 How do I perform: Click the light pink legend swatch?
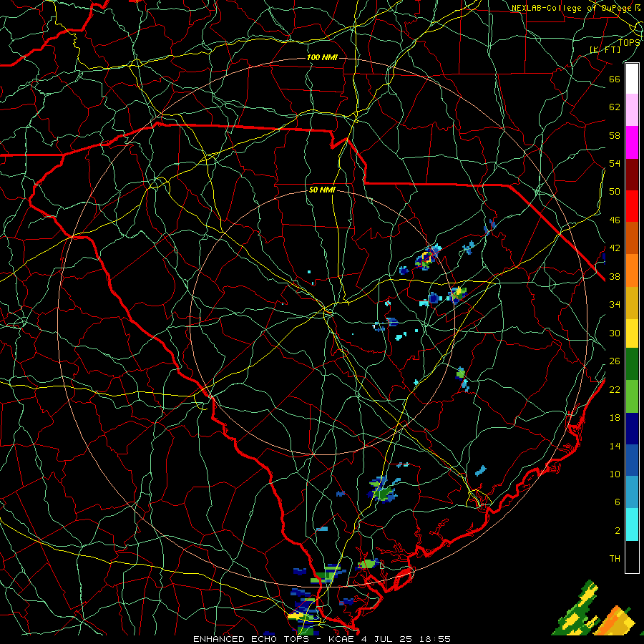click(x=632, y=110)
